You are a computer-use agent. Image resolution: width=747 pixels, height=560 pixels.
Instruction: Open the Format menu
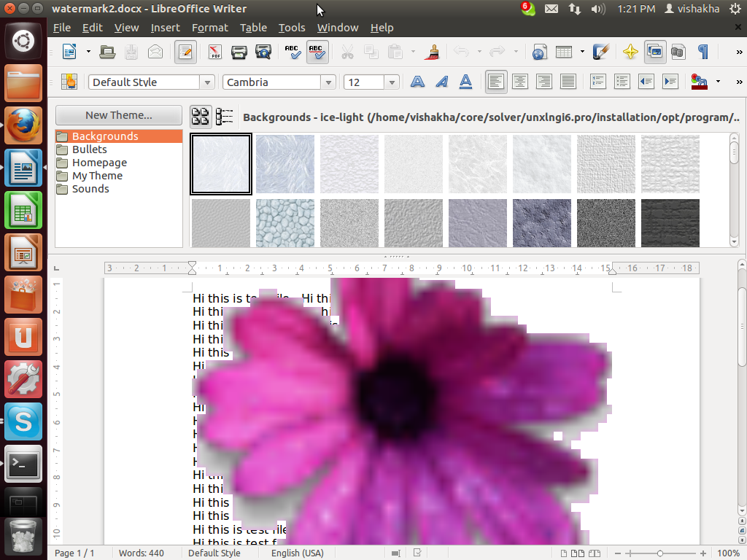(x=209, y=28)
